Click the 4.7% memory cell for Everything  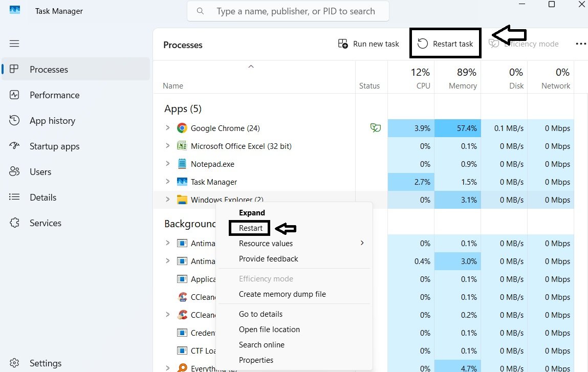(458, 366)
